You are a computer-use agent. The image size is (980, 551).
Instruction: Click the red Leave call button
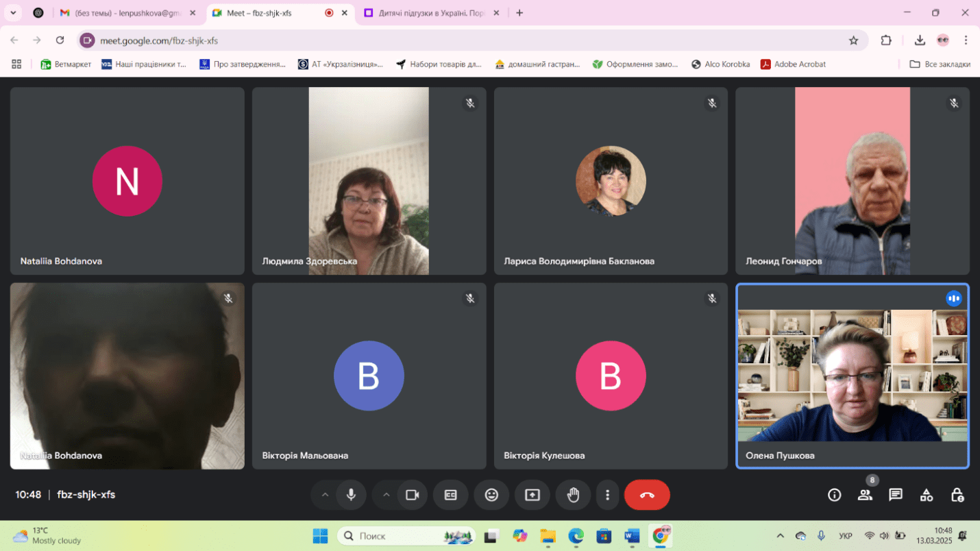click(x=646, y=495)
